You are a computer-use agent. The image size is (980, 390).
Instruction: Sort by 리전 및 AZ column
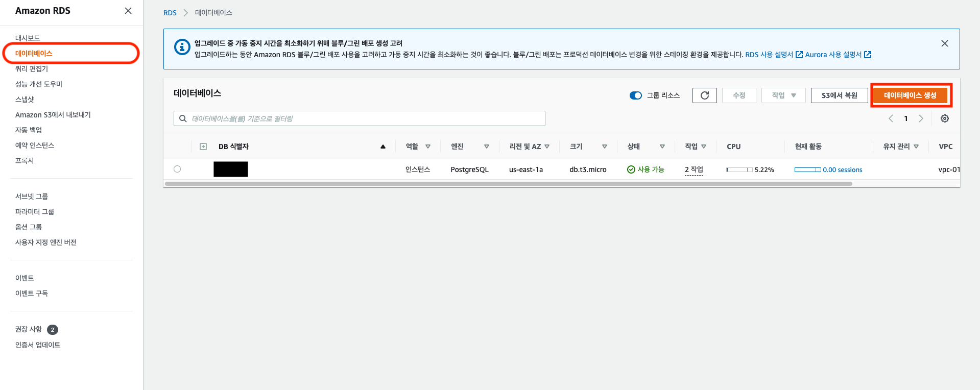click(x=547, y=147)
